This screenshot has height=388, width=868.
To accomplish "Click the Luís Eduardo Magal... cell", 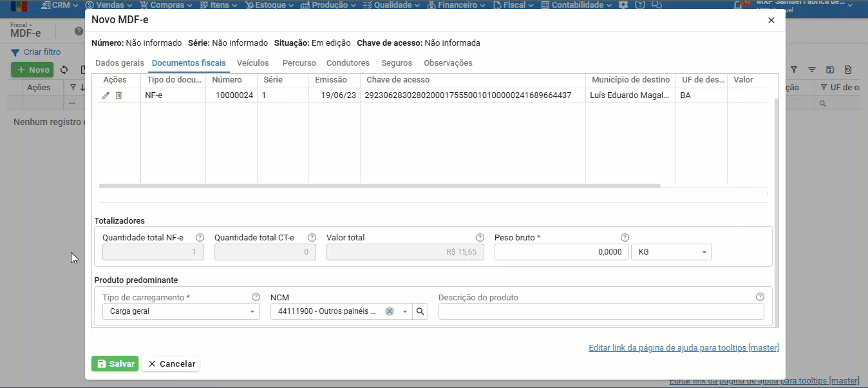I will coord(630,95).
